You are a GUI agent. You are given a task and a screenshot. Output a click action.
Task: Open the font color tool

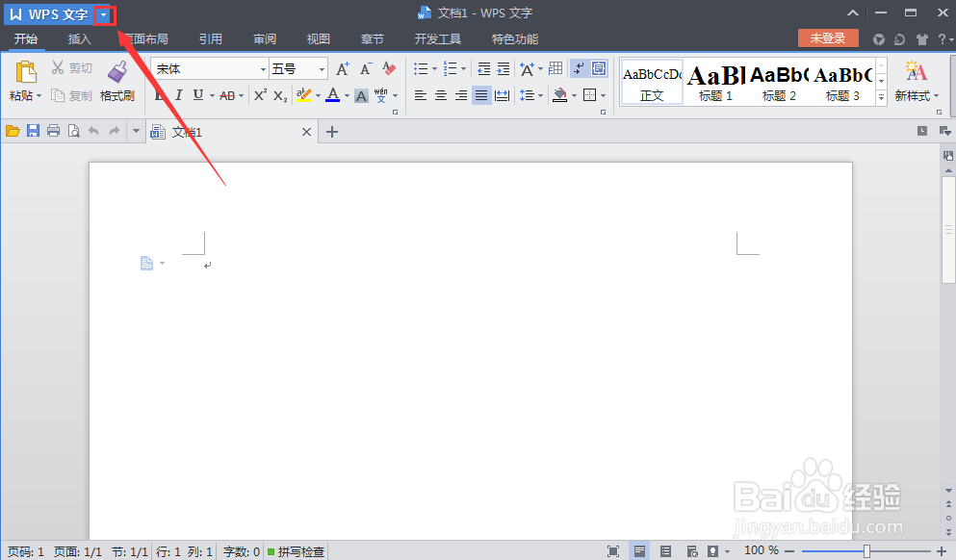tap(333, 92)
